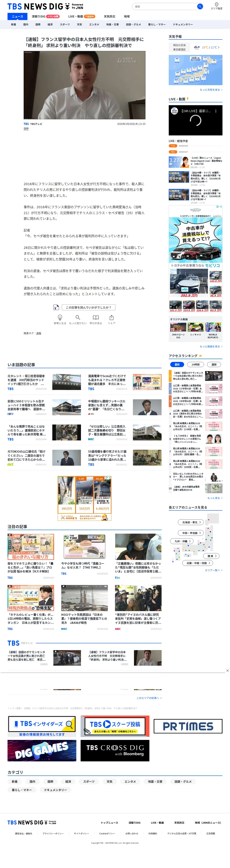
Task: Click the footer TBS NEWS DIG logo
Action: click(x=32, y=823)
